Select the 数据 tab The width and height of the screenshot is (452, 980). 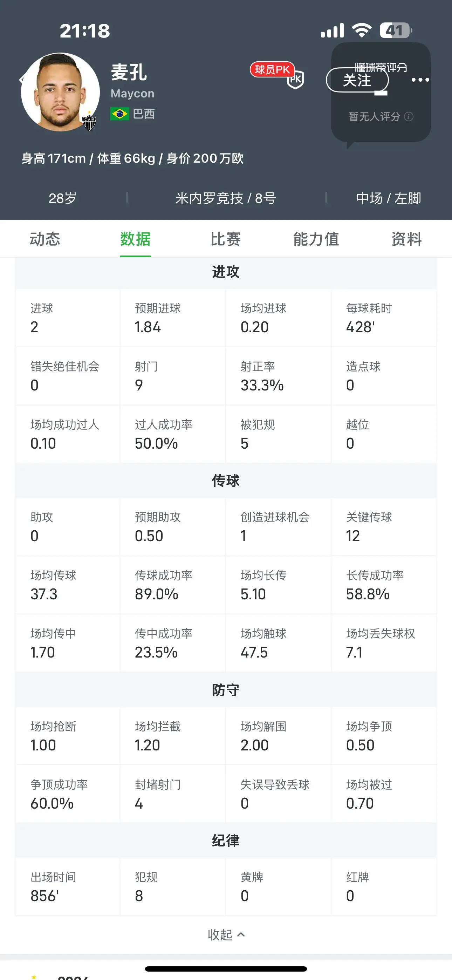click(x=136, y=239)
